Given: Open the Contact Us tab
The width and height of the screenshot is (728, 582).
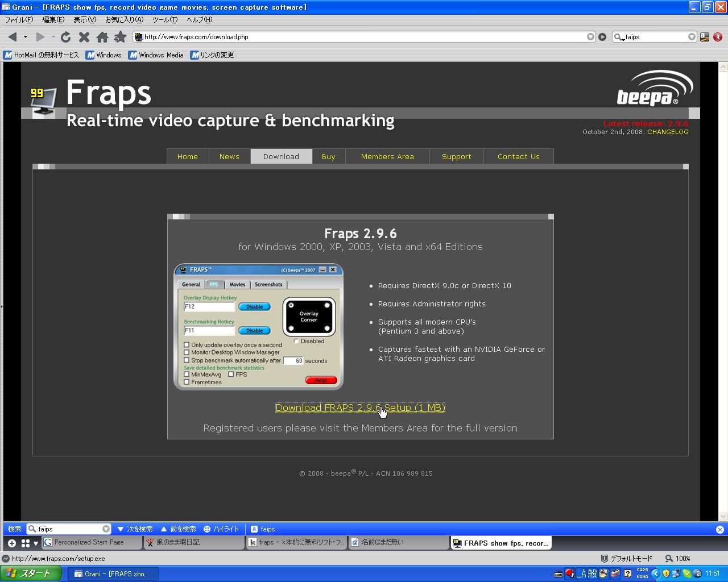Looking at the screenshot, I should 519,156.
